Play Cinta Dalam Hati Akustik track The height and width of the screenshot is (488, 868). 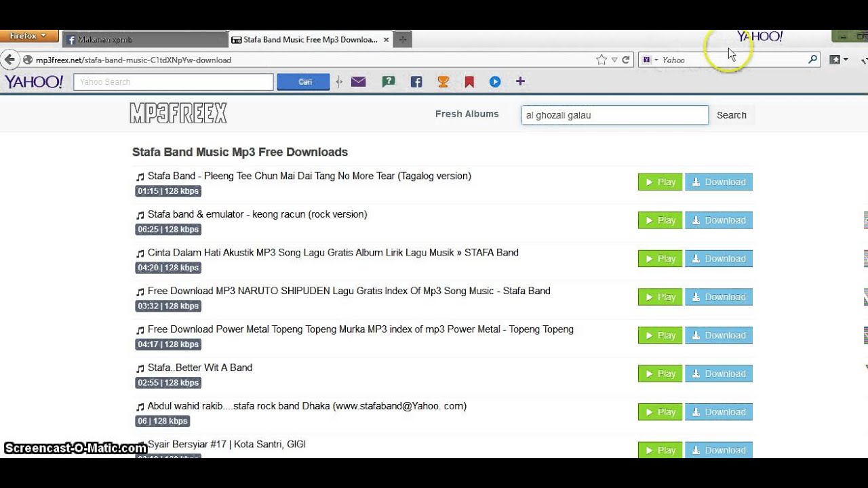[660, 258]
